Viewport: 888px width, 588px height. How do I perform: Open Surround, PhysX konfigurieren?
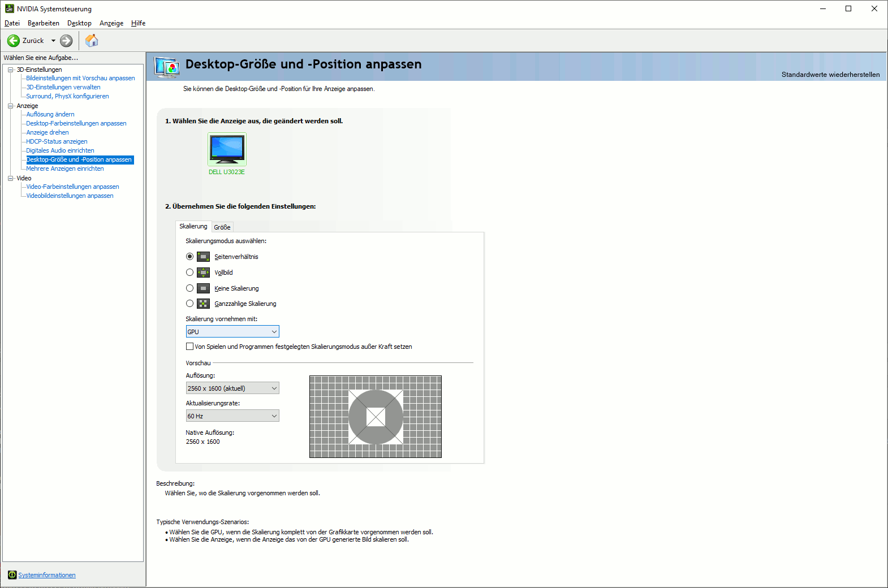coord(67,96)
